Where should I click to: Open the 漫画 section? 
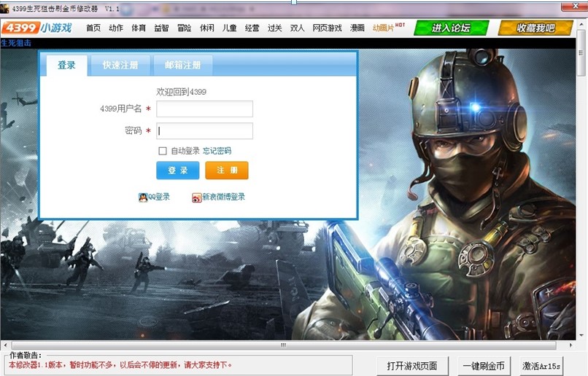[357, 28]
